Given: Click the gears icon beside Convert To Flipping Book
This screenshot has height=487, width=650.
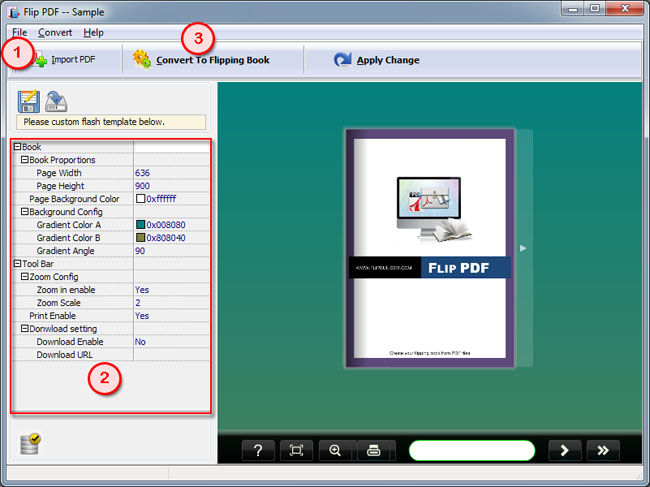Looking at the screenshot, I should pyautogui.click(x=142, y=59).
